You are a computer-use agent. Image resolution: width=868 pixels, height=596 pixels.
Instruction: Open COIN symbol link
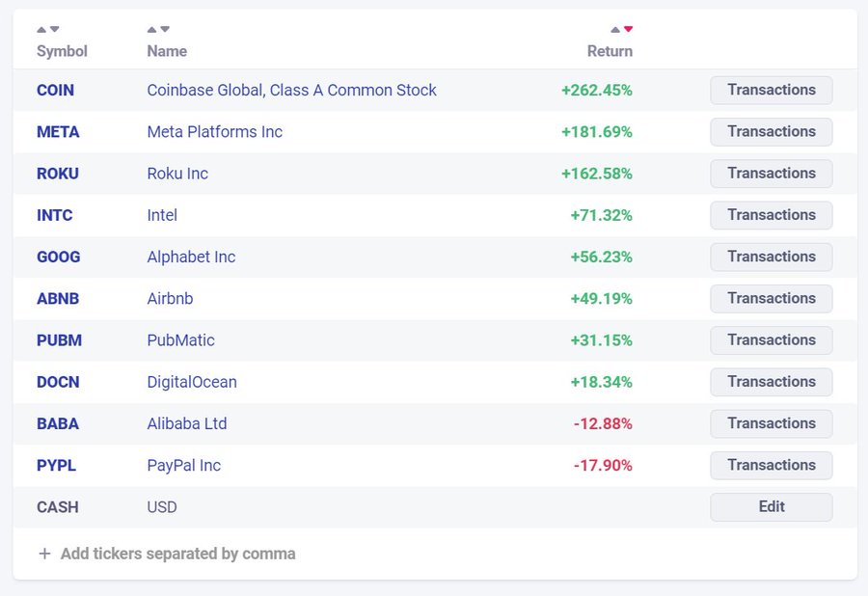55,91
